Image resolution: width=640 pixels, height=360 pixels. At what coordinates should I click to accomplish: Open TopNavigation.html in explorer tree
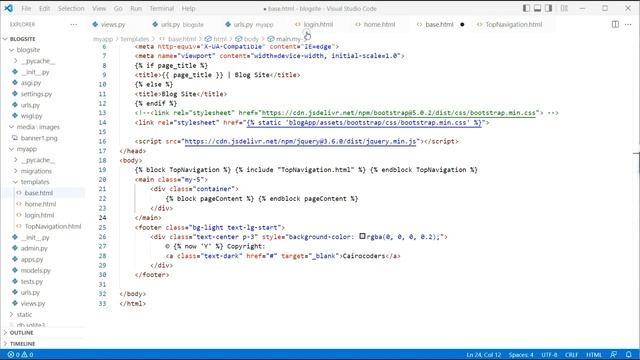coord(53,226)
